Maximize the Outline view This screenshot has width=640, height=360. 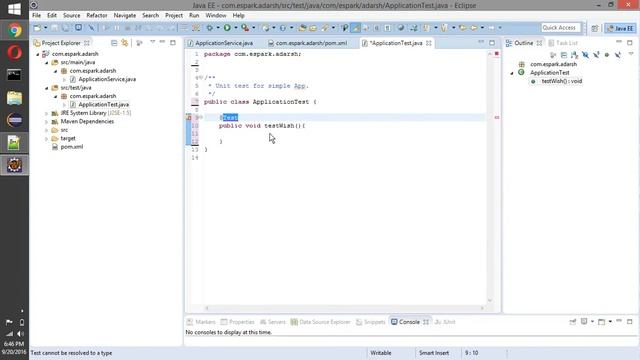[629, 42]
